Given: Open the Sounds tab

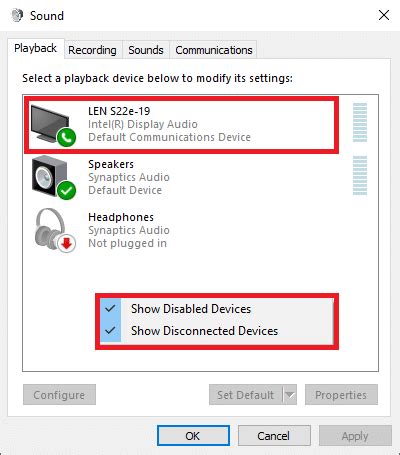Looking at the screenshot, I should click(146, 50).
